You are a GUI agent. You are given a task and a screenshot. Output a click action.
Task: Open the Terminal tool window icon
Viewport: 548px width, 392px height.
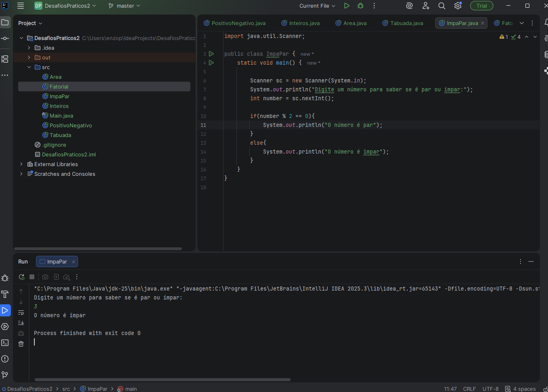(x=5, y=343)
